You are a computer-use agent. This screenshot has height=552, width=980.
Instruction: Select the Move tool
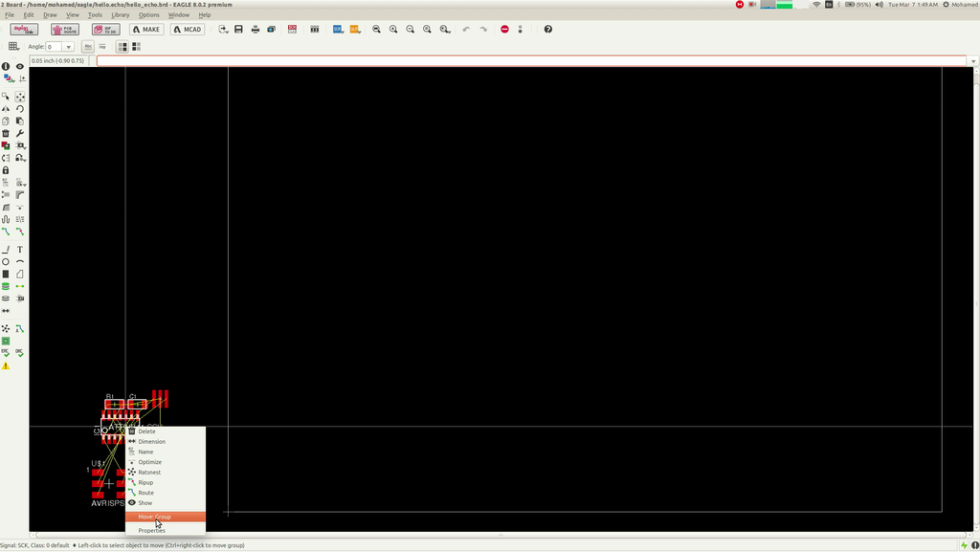(x=20, y=97)
